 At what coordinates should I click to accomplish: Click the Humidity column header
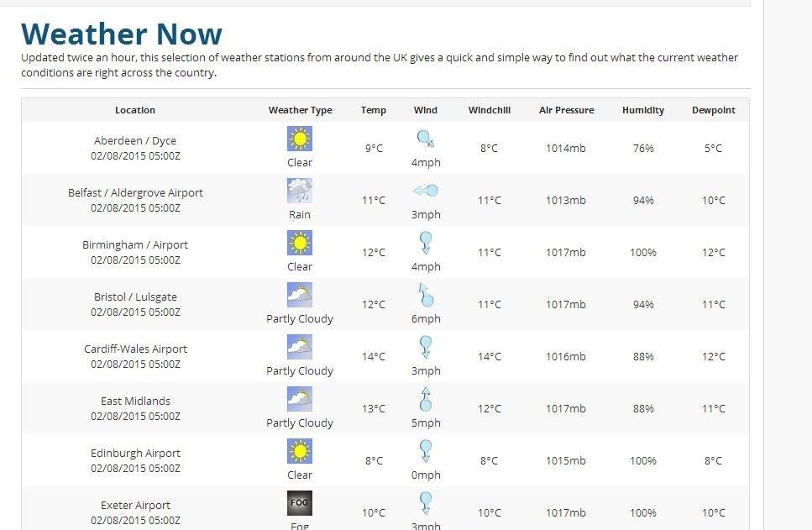pyautogui.click(x=643, y=110)
